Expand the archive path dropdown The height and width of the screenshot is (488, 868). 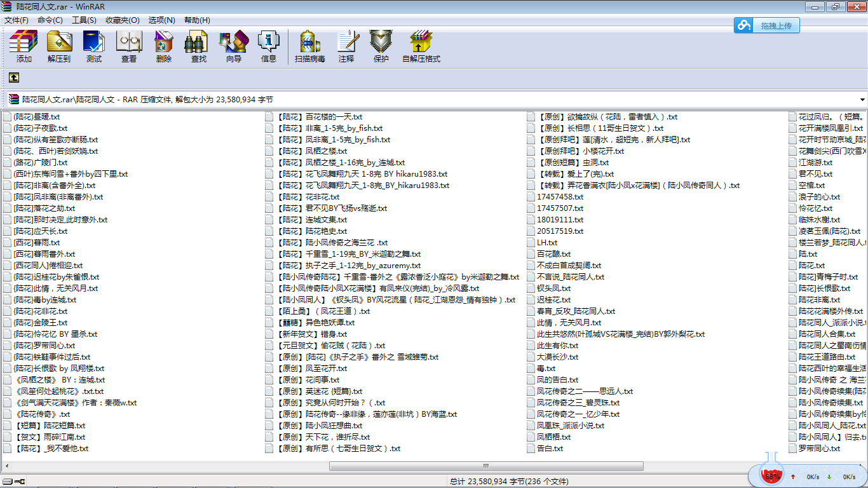862,100
